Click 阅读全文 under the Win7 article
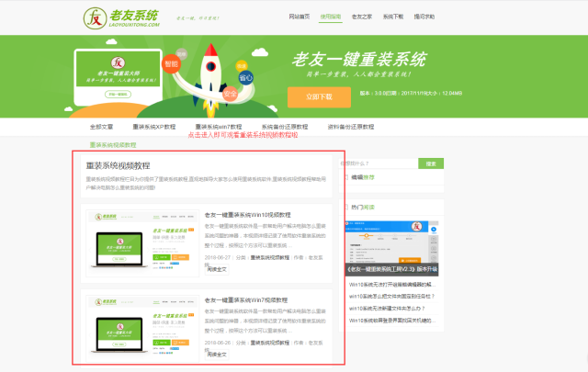Screen dimensions: 588x372 (x=217, y=355)
